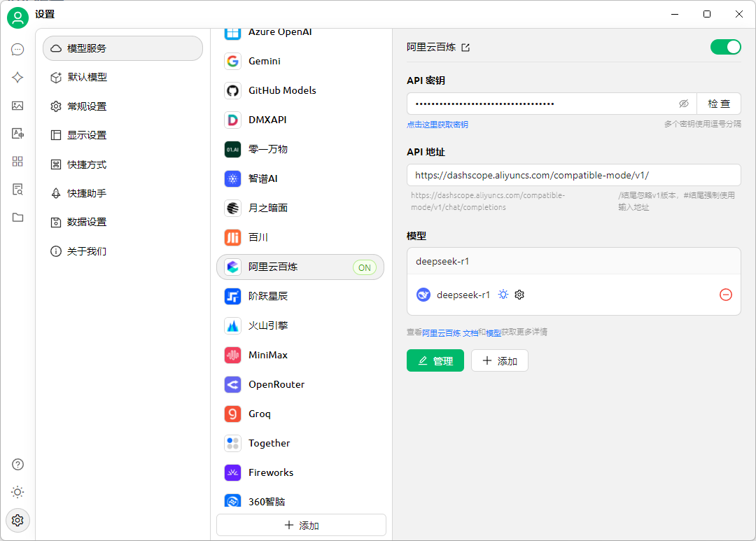
Task: Click 添加 button below the provider list
Action: point(301,525)
